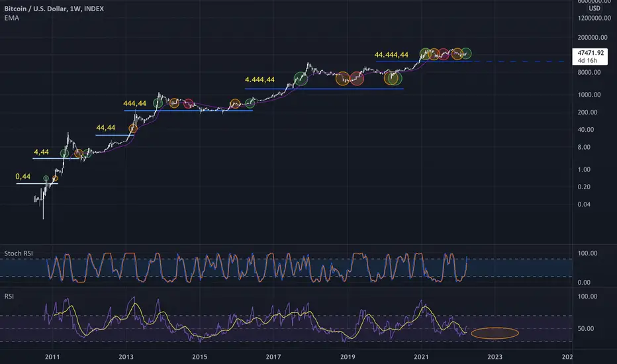Click 2011 on the time axis
Screen dimensions: 617x364
point(52,357)
